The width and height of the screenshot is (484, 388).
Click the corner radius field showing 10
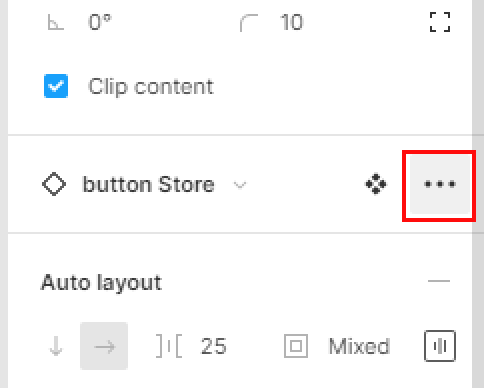tap(292, 23)
